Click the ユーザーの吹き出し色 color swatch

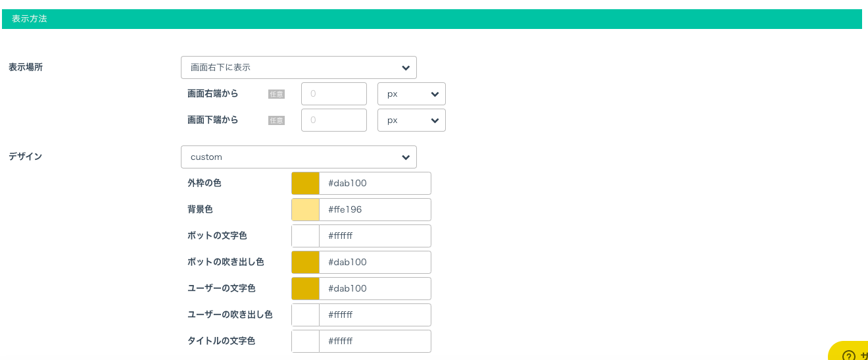point(305,315)
